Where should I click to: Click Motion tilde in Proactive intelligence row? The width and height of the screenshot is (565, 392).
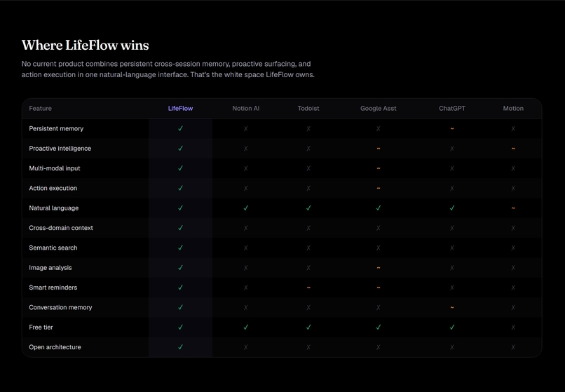click(513, 149)
